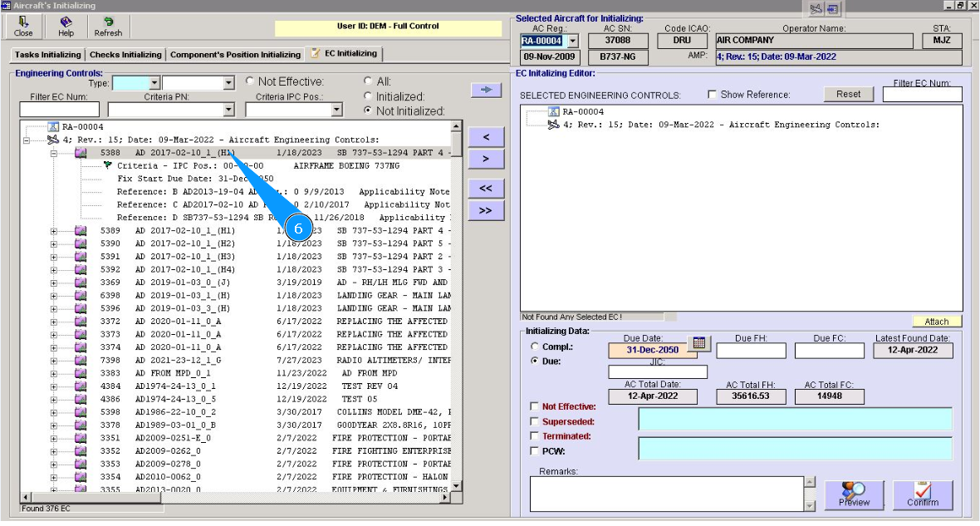
Task: Click the blue right-arrow transfer button
Action: (x=485, y=90)
